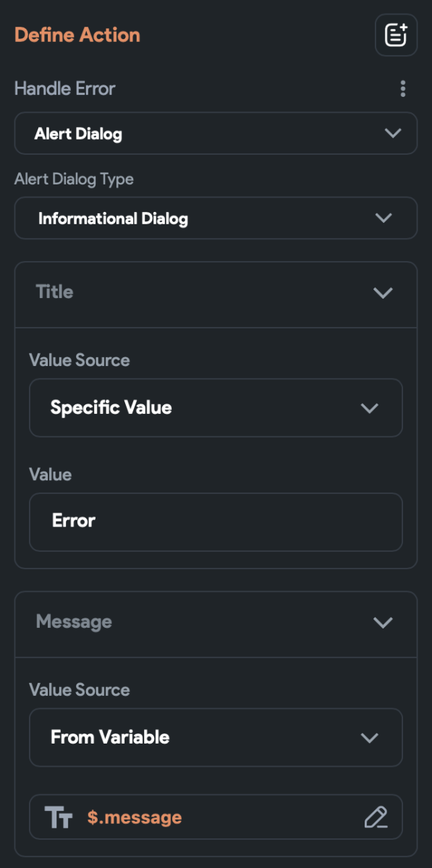432x868 pixels.
Task: Click the Define Action heading
Action: point(77,35)
